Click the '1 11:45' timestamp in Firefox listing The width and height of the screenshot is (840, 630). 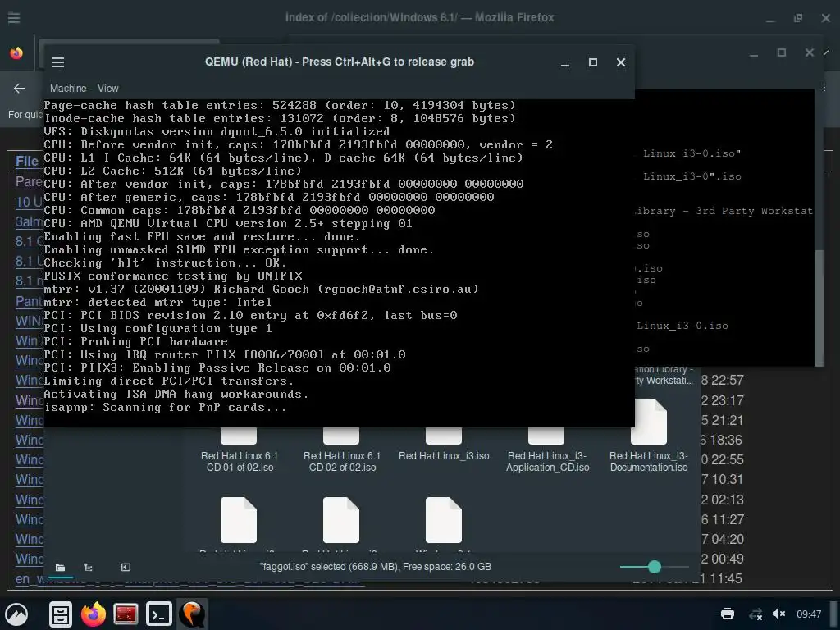click(x=721, y=578)
